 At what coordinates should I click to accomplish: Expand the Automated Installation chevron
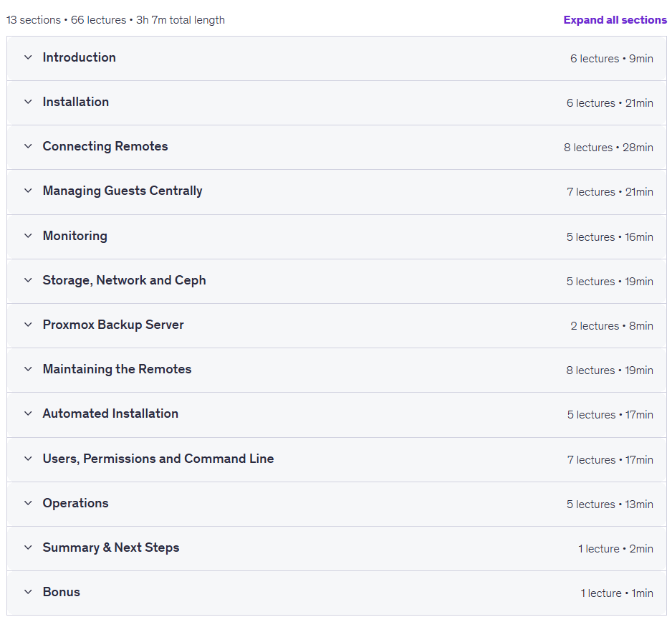click(x=28, y=413)
